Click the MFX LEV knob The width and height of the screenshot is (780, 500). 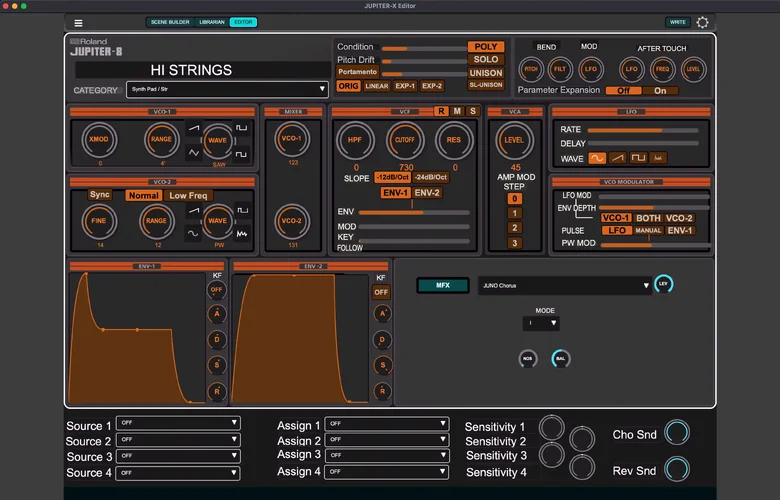pos(664,284)
